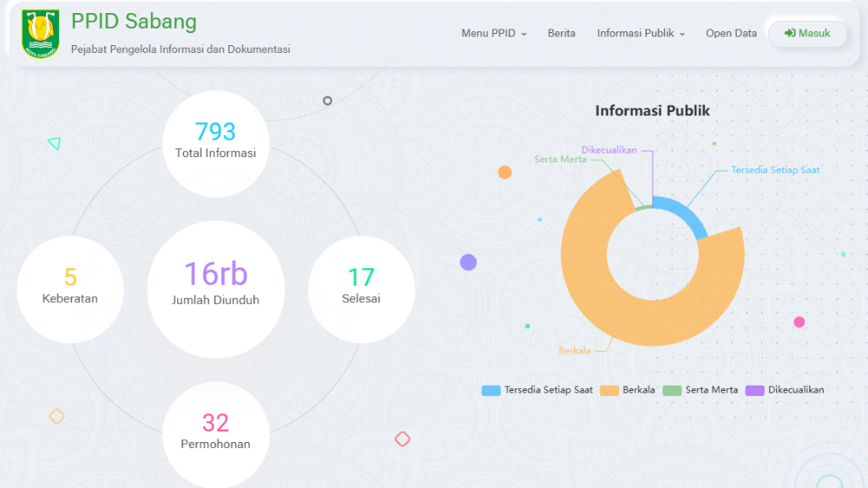The height and width of the screenshot is (488, 868).
Task: Toggle the Serta Merta legend entry
Action: click(x=701, y=390)
